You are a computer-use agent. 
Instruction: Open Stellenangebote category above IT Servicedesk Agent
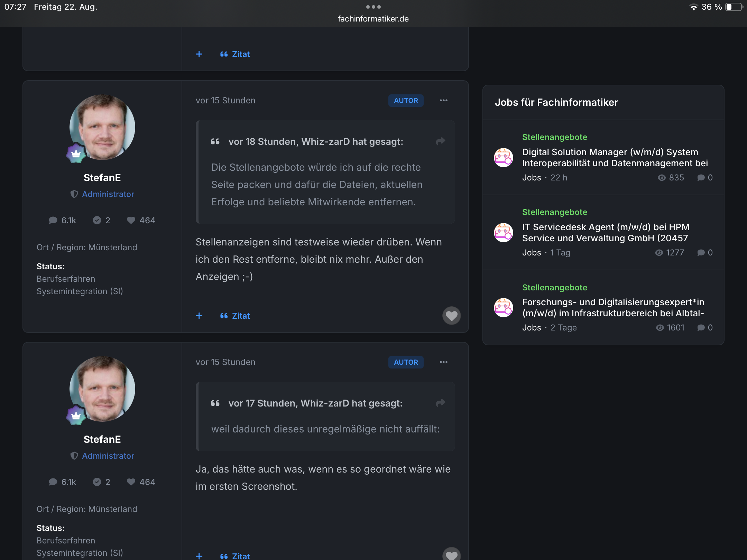pos(555,212)
